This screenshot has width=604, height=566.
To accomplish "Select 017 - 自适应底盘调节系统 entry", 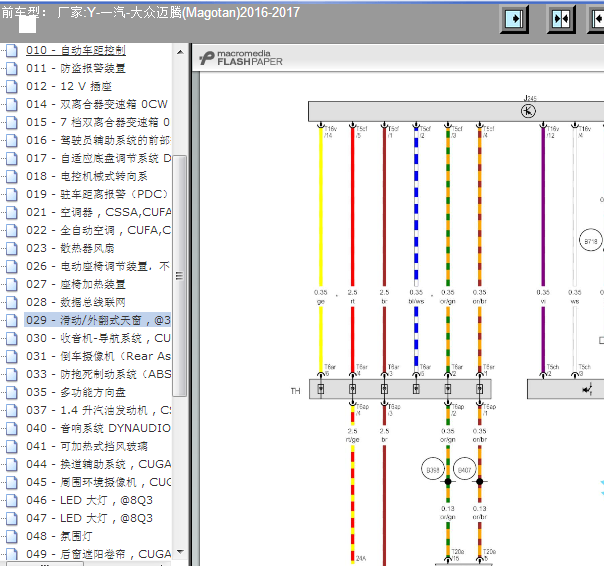I will (98, 158).
